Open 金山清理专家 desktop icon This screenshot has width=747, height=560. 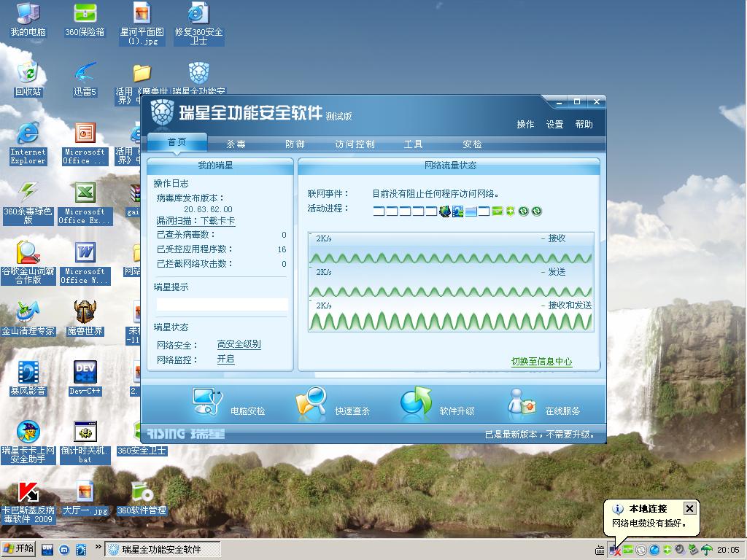(x=28, y=318)
